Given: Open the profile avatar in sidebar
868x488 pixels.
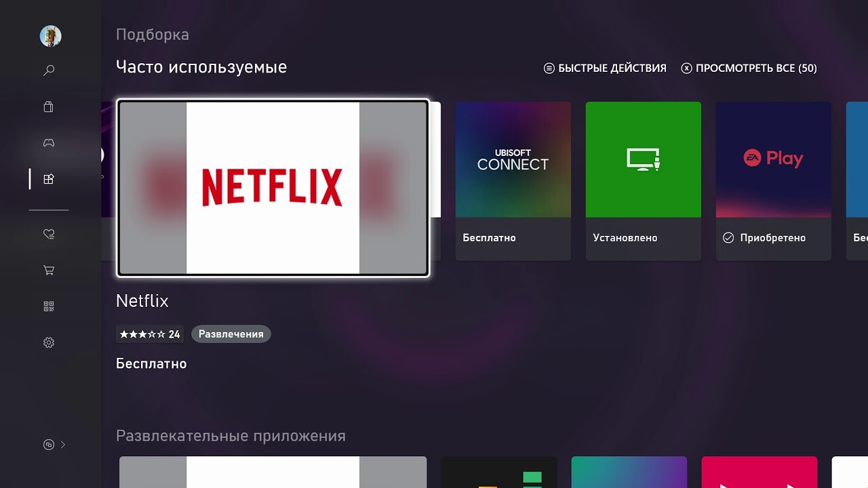Looking at the screenshot, I should (51, 36).
